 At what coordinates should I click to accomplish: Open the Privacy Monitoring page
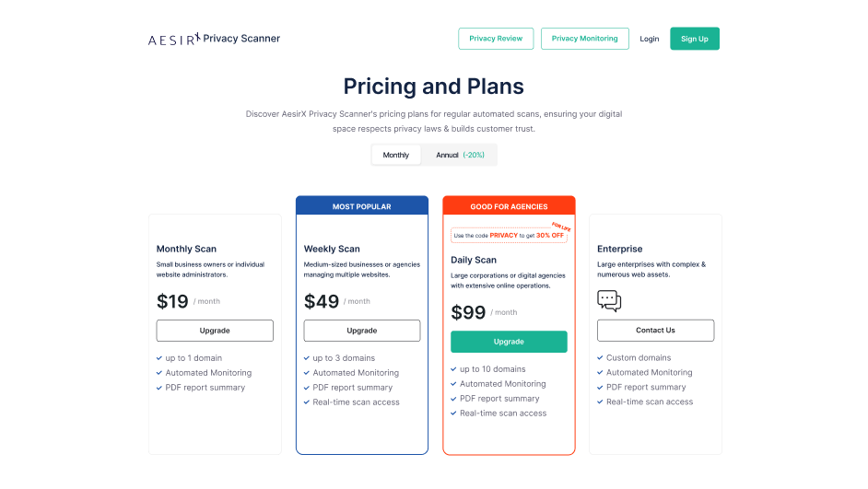(x=585, y=39)
